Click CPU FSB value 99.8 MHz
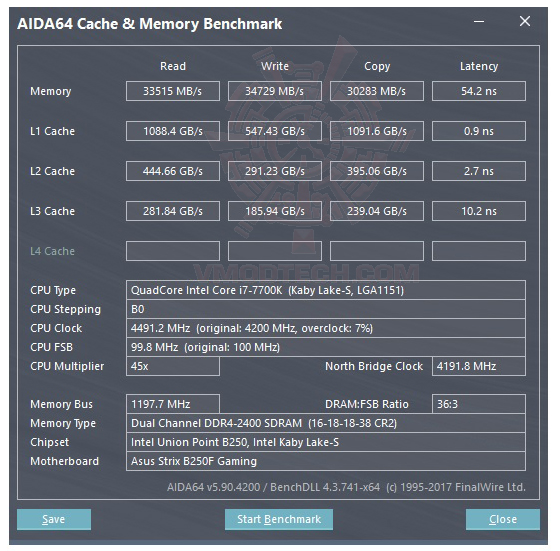The image size is (560, 551). (326, 347)
